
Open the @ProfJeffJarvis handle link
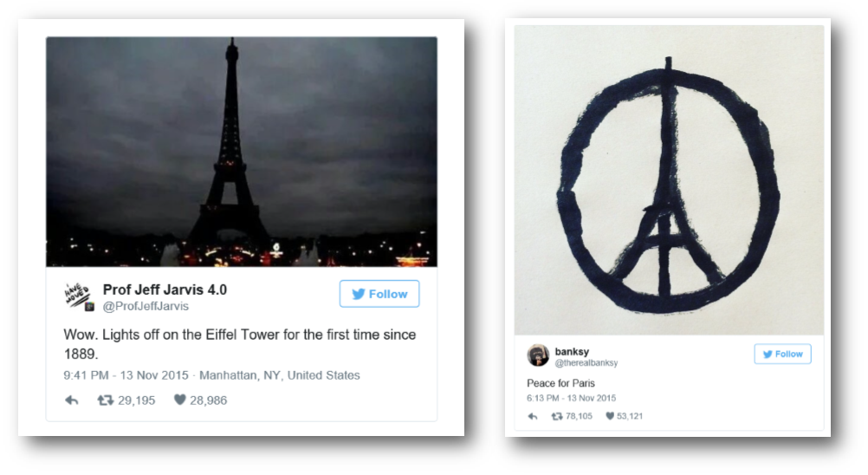(146, 306)
